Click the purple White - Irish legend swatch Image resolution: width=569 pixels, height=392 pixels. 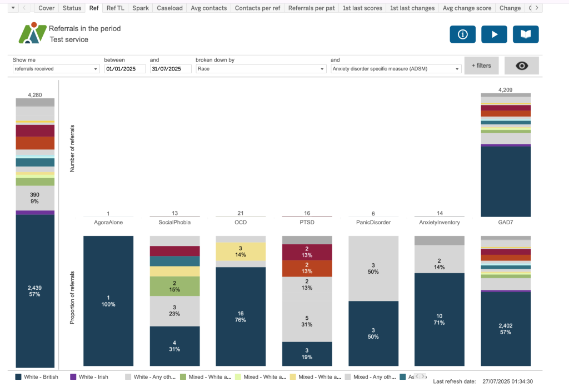click(73, 377)
